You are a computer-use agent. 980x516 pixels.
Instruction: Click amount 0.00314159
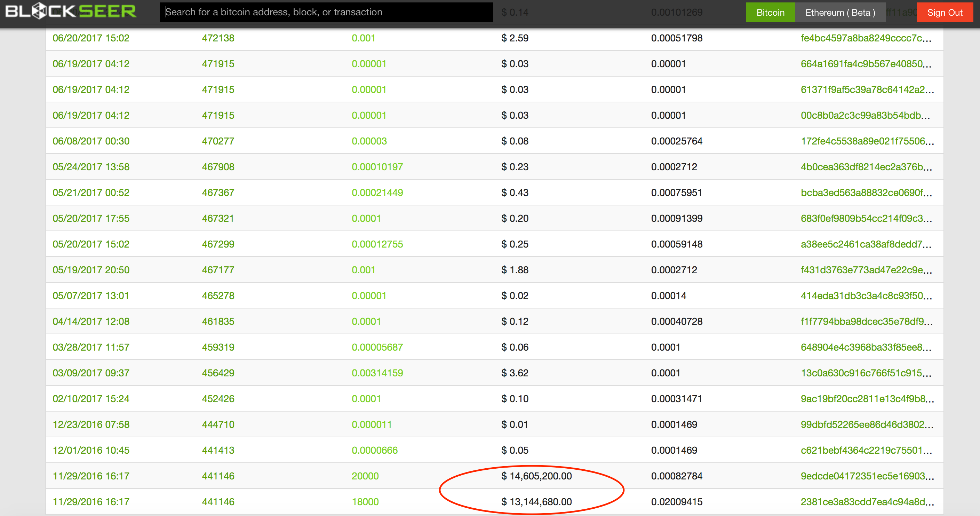coord(377,373)
